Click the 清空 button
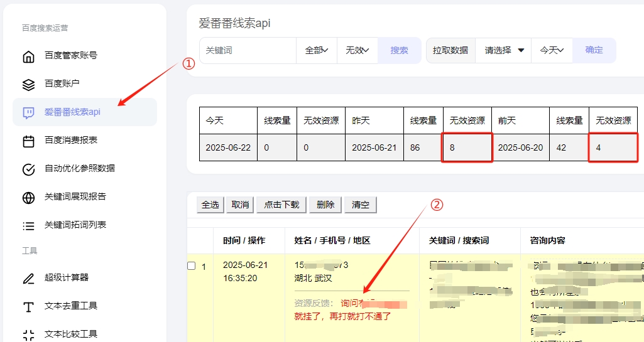 coord(360,205)
